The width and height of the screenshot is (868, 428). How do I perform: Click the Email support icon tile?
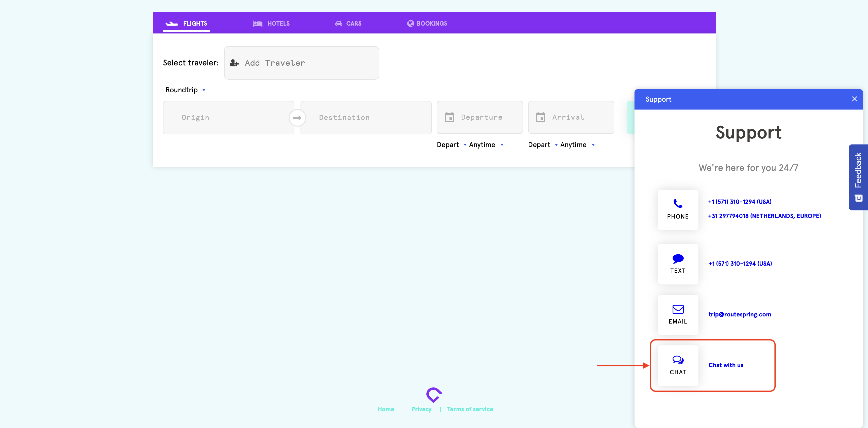678,314
